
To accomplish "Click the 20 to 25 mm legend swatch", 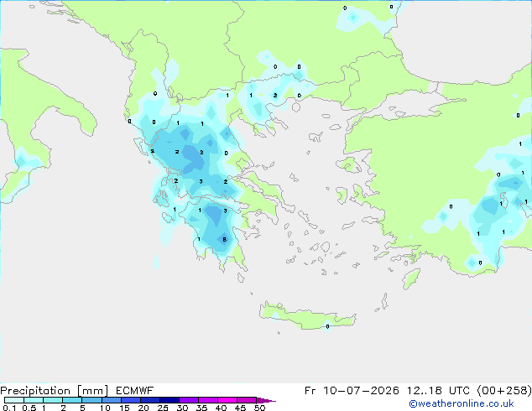I will [x=149, y=400].
